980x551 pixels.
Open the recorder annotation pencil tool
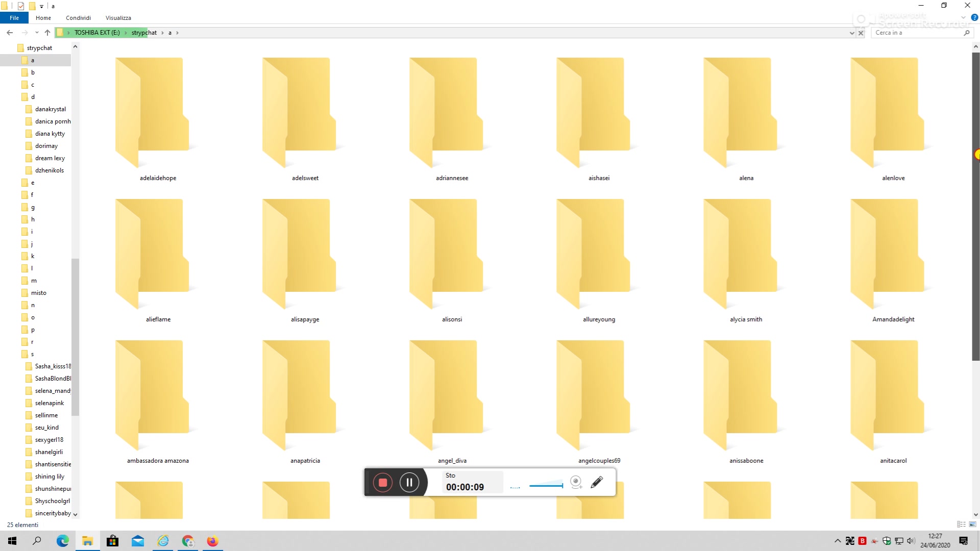[597, 482]
